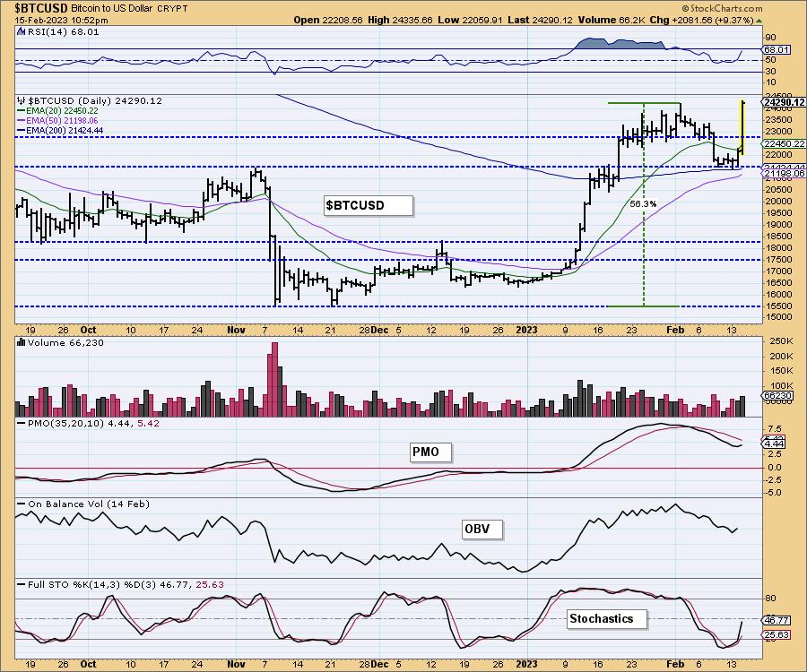Click the High 24335.66 value
Screen dimensions: 807x672
(x=399, y=20)
